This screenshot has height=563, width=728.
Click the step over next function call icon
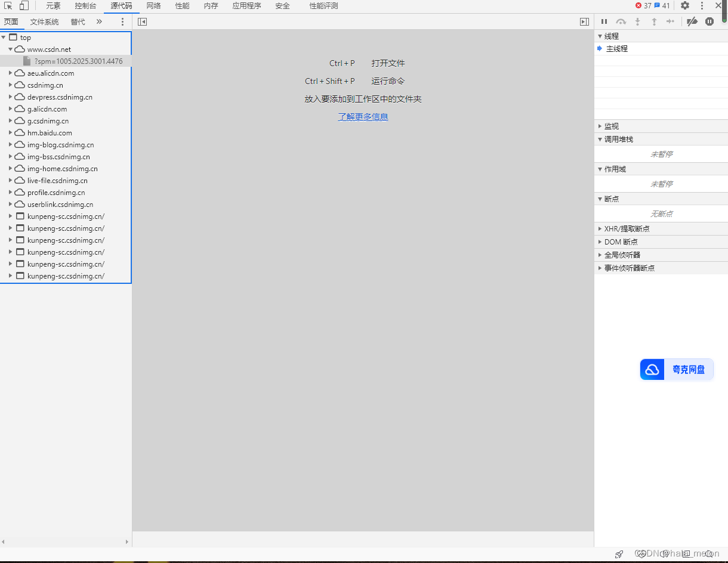[621, 21]
